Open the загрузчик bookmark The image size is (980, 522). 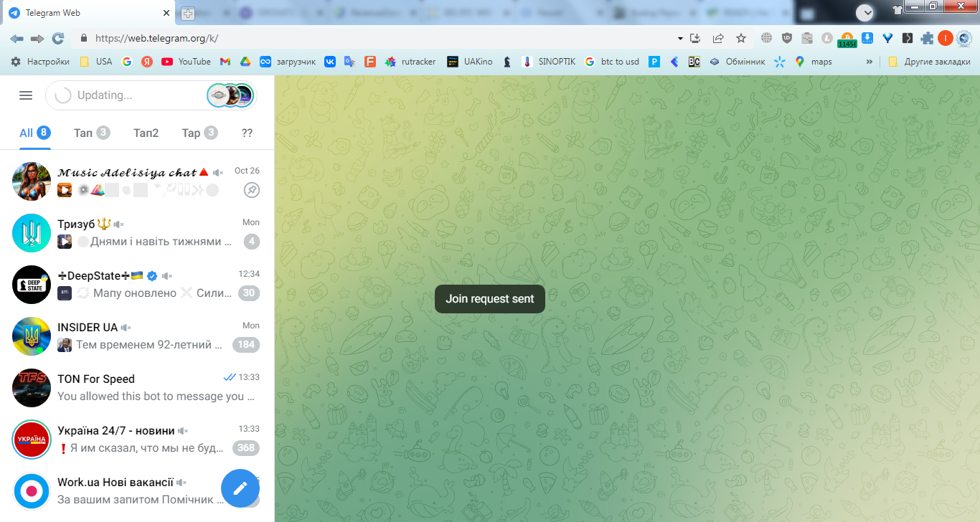(x=288, y=62)
